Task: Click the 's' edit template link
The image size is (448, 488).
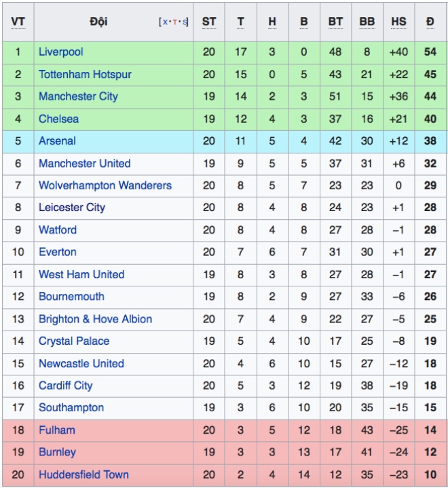Action: tap(185, 22)
